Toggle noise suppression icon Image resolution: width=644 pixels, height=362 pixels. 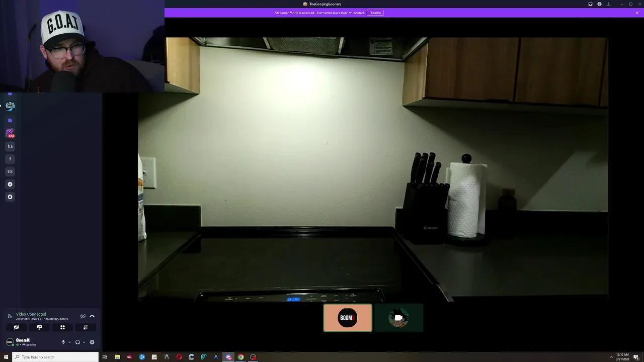pyautogui.click(x=83, y=316)
